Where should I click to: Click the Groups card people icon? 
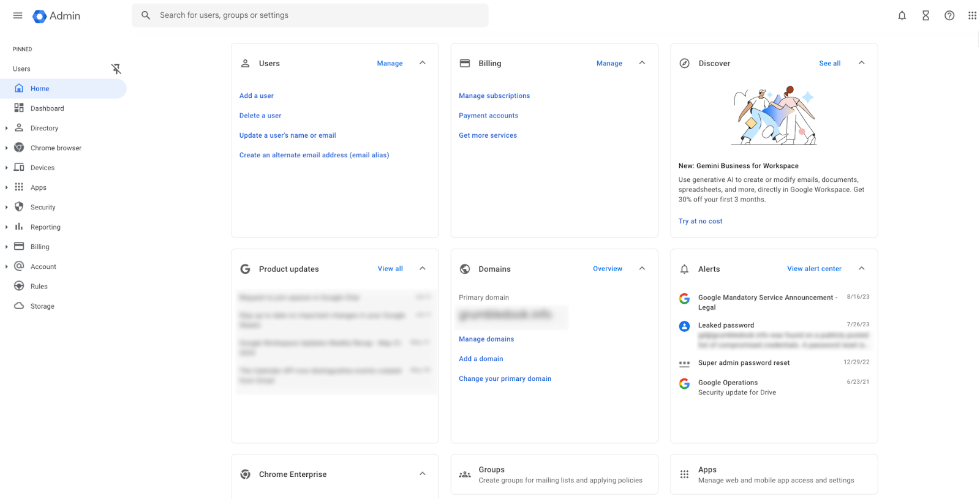(x=465, y=475)
